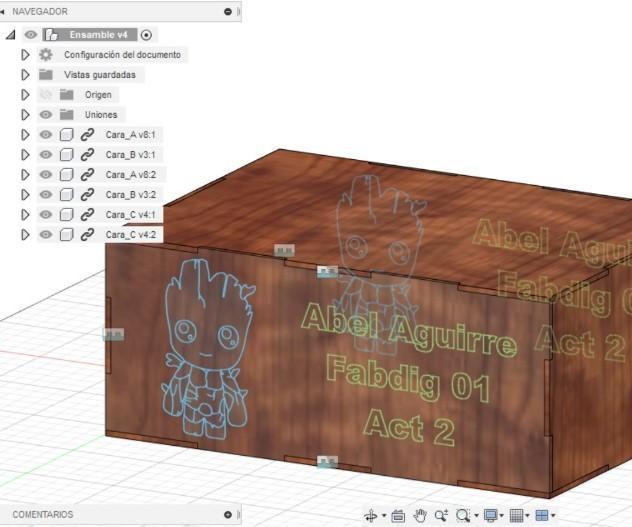Click the Cara_B v3:1 link chain icon

[87, 154]
